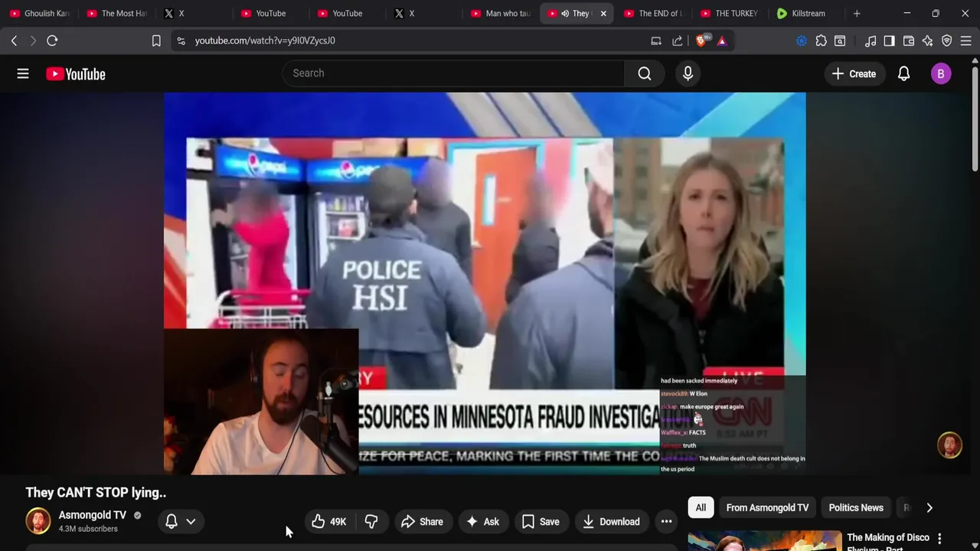This screenshot has height=551, width=980.
Task: Click the search magnifier button
Action: 645,73
